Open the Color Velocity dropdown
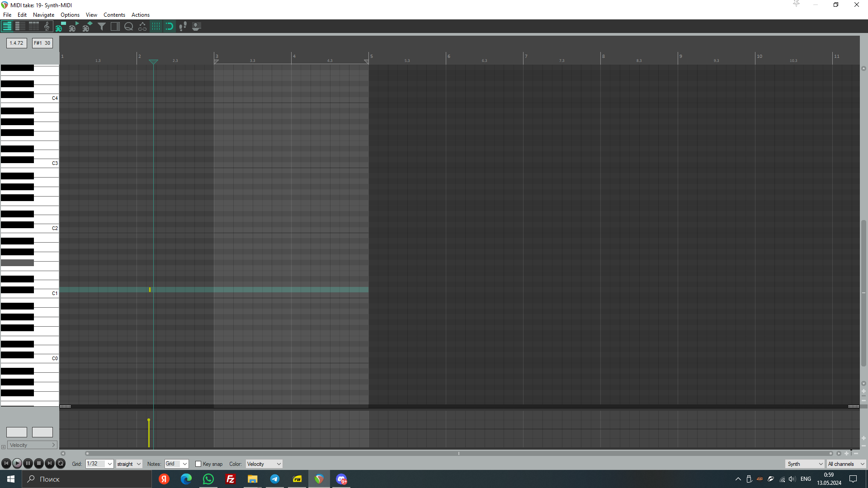 coord(264,464)
